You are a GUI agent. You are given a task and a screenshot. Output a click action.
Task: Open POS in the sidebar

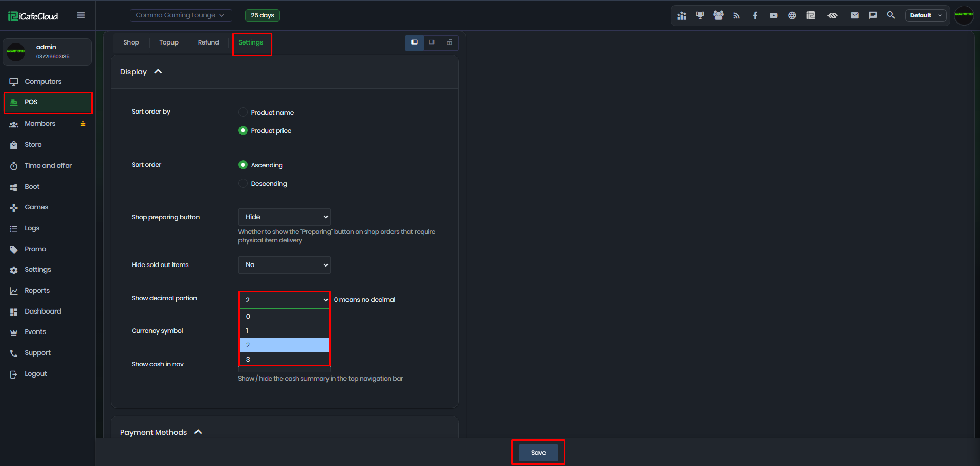[x=48, y=102]
